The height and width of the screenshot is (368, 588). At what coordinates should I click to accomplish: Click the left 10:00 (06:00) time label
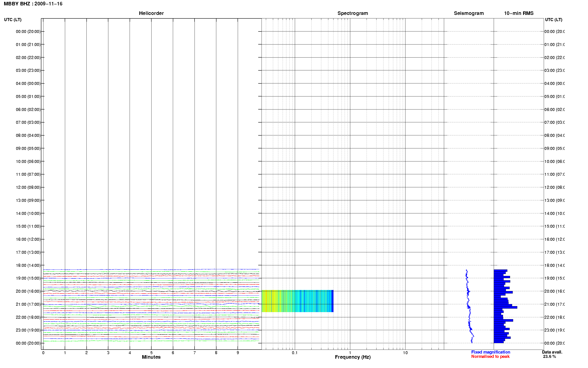[28, 161]
